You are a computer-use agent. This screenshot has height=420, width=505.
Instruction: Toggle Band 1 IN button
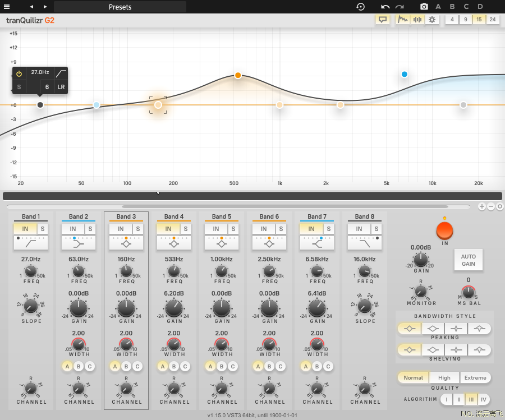pos(25,229)
